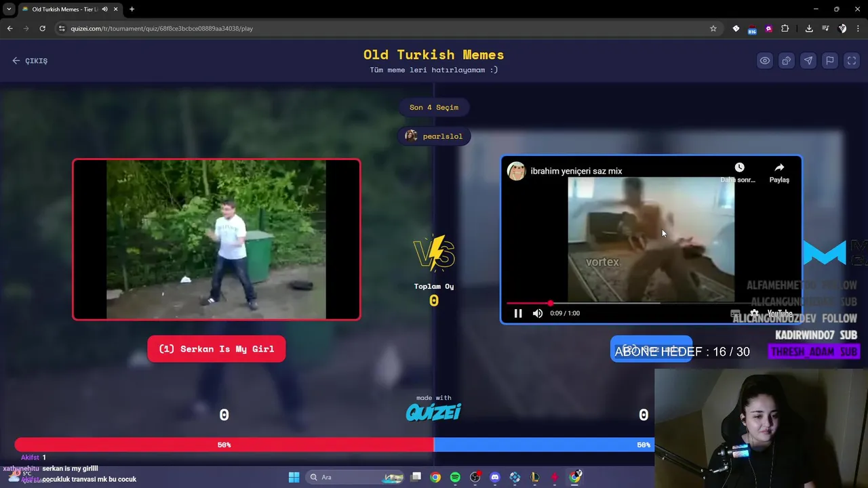Open the Chrome profile avatar

click(842, 28)
